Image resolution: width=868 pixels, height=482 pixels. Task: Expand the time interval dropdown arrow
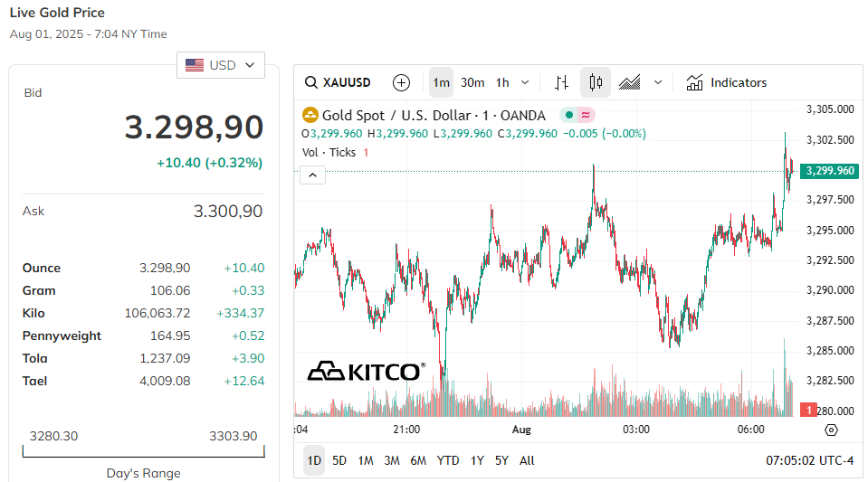[525, 82]
